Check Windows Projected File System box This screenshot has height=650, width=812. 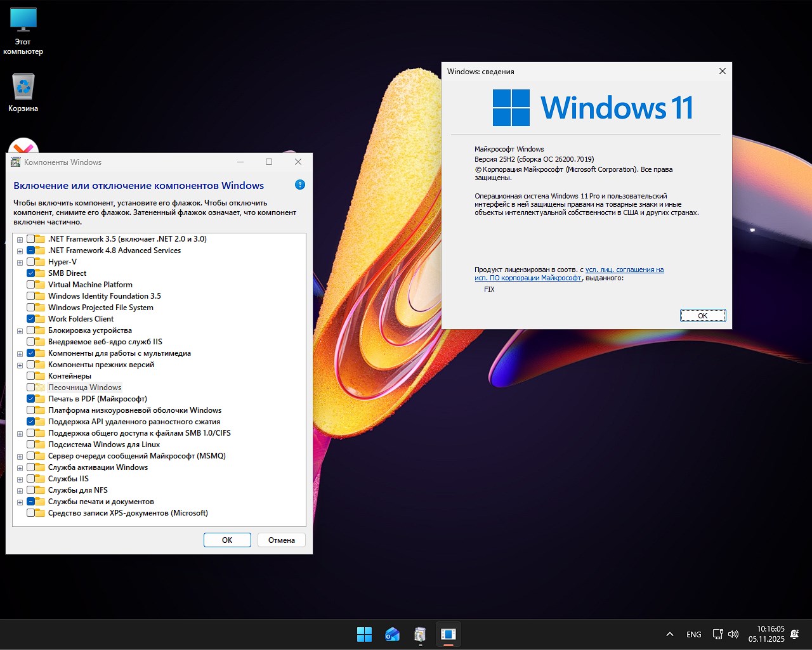coord(30,308)
